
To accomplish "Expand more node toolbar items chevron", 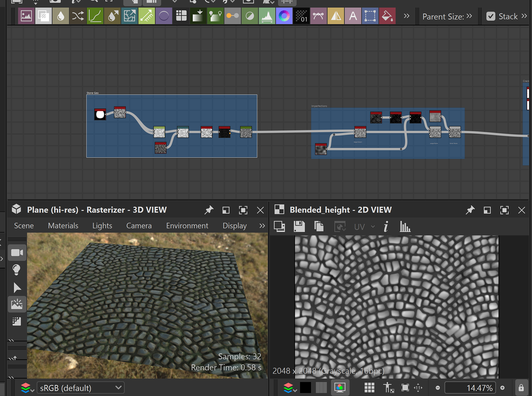I will coord(406,16).
